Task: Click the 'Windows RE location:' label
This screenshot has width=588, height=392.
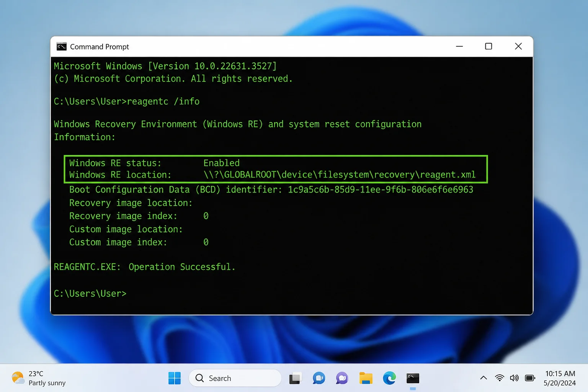Action: pos(120,175)
